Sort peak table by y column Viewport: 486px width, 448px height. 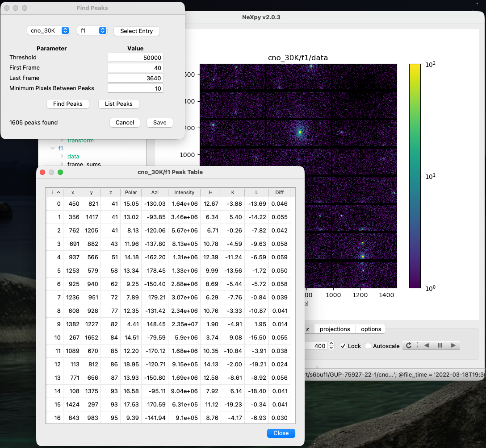(x=91, y=192)
